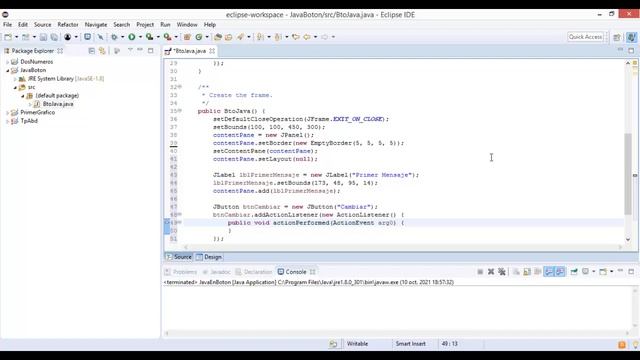The image size is (640, 360).
Task: Click the New file toolbar icon
Action: 8,37
